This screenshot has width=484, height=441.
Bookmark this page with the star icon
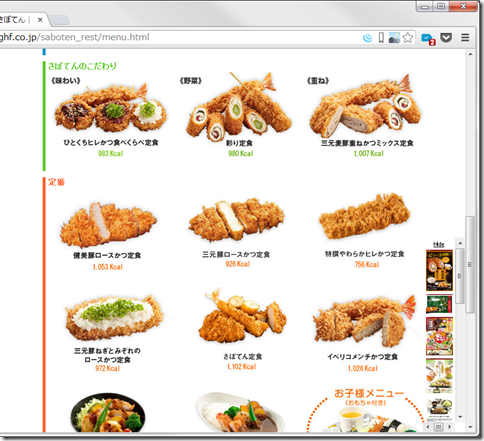408,38
